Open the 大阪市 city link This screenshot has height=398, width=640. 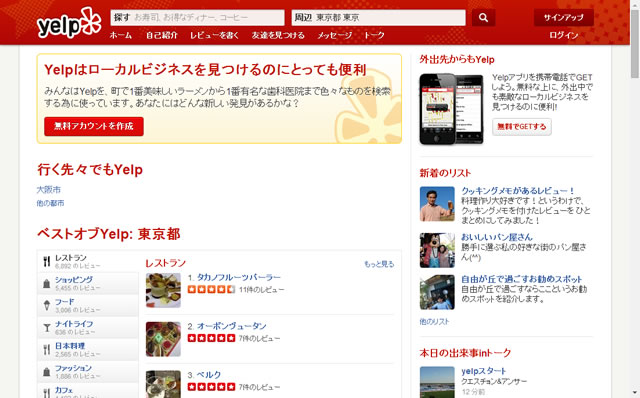pyautogui.click(x=49, y=190)
